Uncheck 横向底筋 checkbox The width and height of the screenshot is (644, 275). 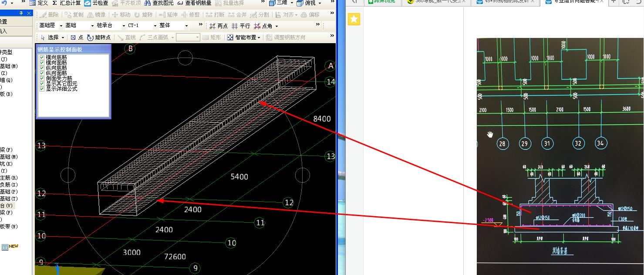coord(42,58)
